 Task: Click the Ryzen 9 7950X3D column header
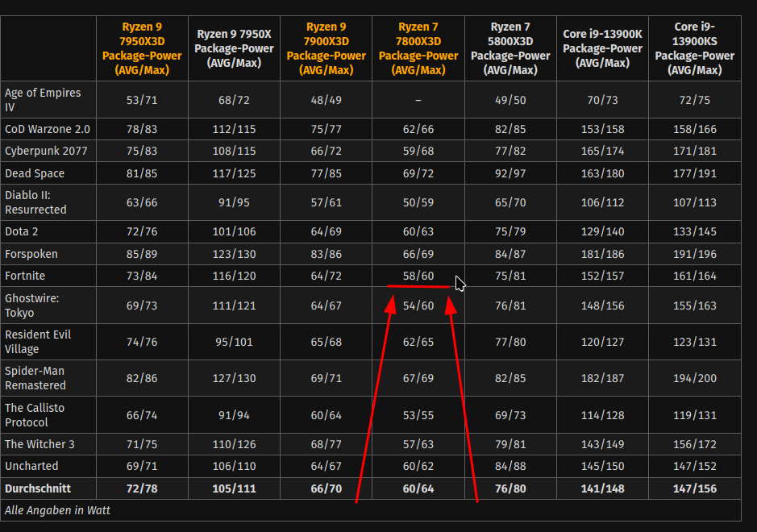[x=142, y=48]
